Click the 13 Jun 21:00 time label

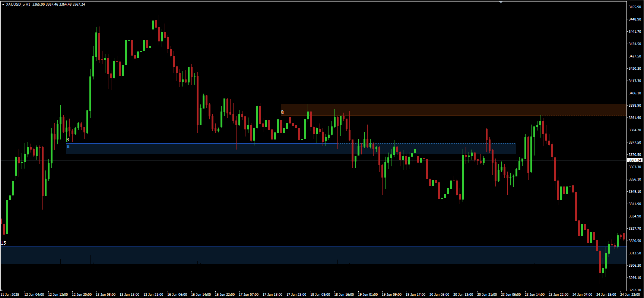tap(153, 295)
